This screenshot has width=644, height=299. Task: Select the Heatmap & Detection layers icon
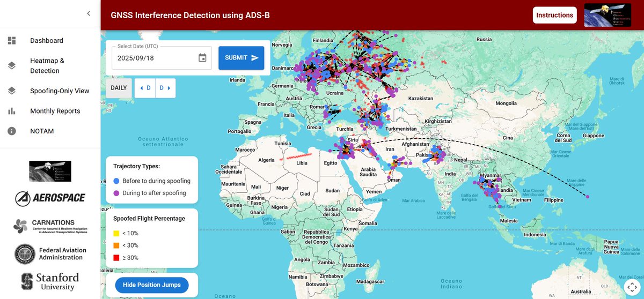12,66
